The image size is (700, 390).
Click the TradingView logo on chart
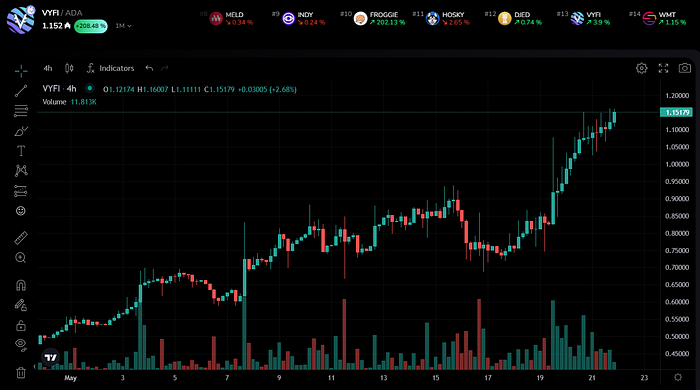point(51,357)
